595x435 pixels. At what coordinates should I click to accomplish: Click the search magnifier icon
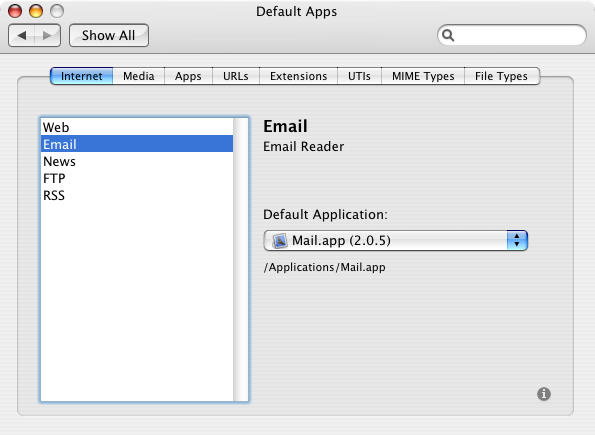448,35
